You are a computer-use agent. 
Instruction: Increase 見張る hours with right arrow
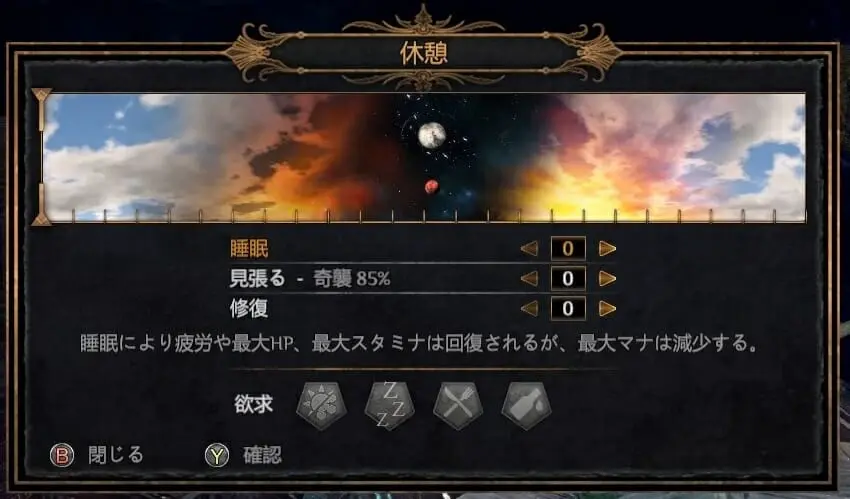point(607,278)
